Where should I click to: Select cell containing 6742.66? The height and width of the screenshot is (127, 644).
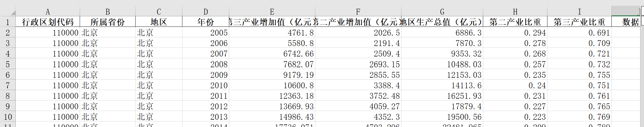pos(272,54)
